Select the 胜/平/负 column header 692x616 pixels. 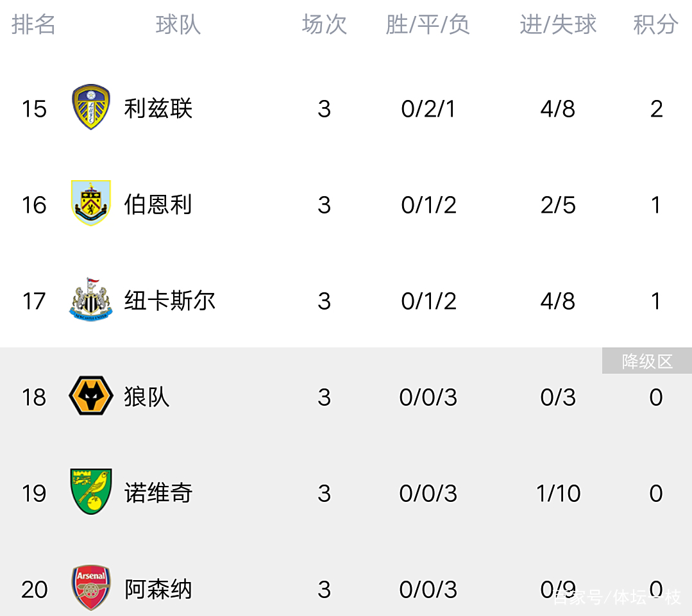(428, 25)
